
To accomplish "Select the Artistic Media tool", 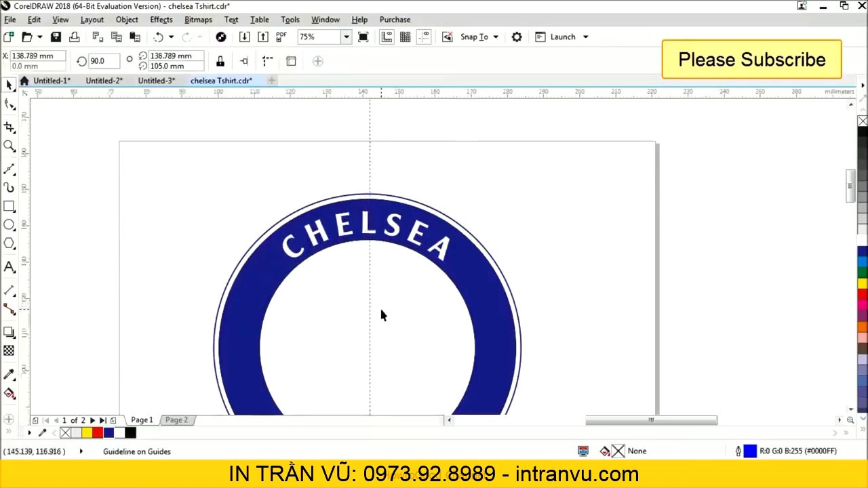I will [9, 187].
